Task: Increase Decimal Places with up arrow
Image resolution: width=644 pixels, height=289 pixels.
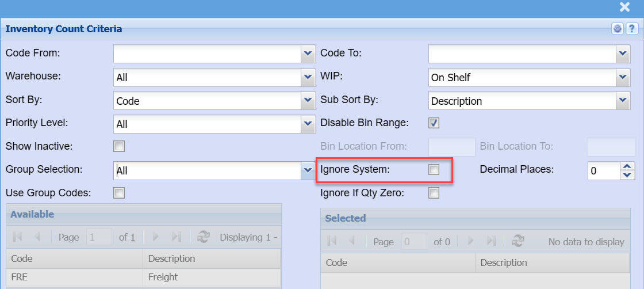Action: point(627,166)
